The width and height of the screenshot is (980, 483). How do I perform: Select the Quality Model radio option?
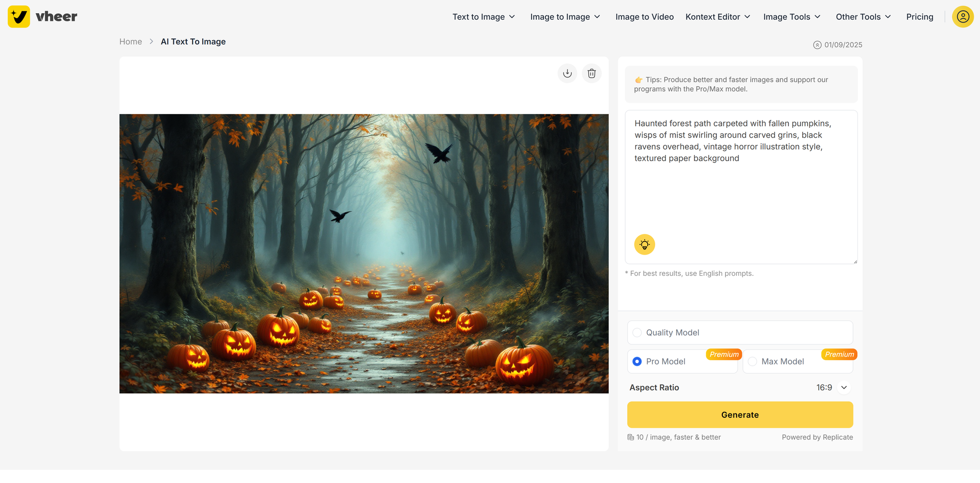(637, 333)
